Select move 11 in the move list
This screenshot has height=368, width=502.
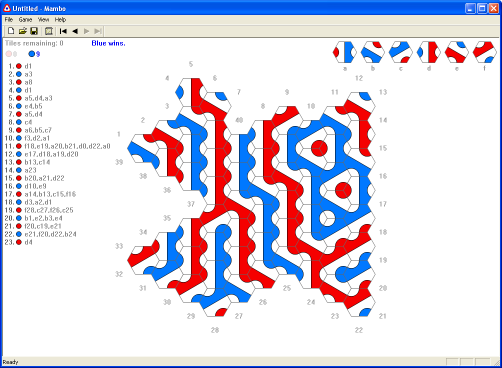(x=57, y=146)
